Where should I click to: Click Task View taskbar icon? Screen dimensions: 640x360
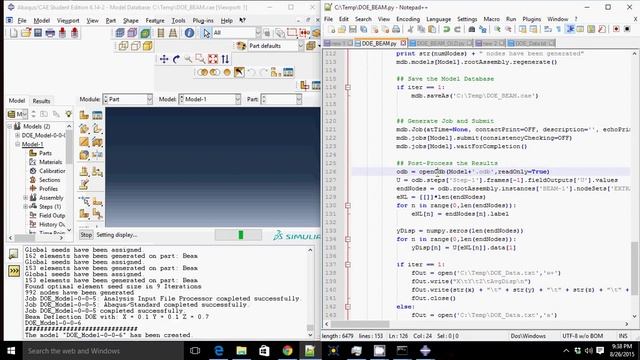click(195, 351)
